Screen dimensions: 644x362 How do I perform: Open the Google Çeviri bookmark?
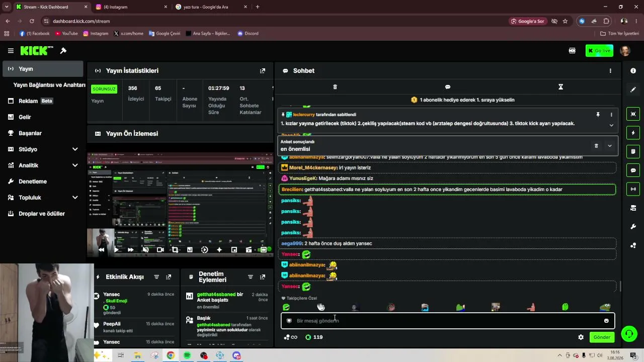pyautogui.click(x=165, y=34)
